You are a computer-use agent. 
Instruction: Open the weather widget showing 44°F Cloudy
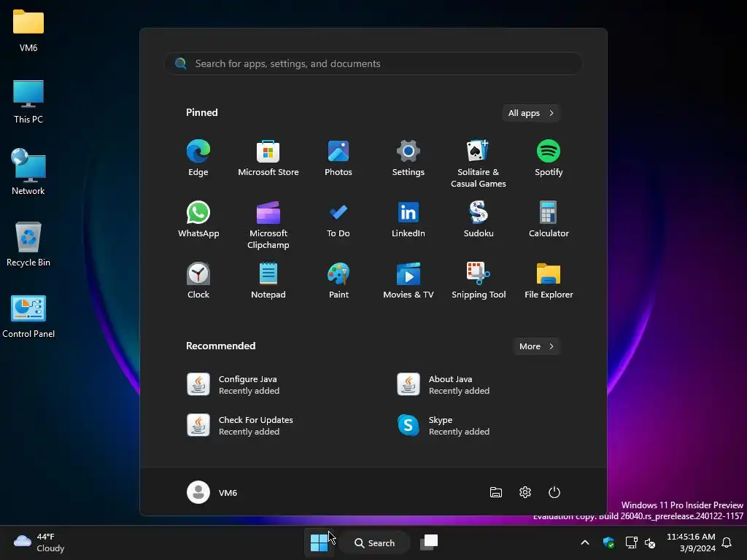pos(39,542)
